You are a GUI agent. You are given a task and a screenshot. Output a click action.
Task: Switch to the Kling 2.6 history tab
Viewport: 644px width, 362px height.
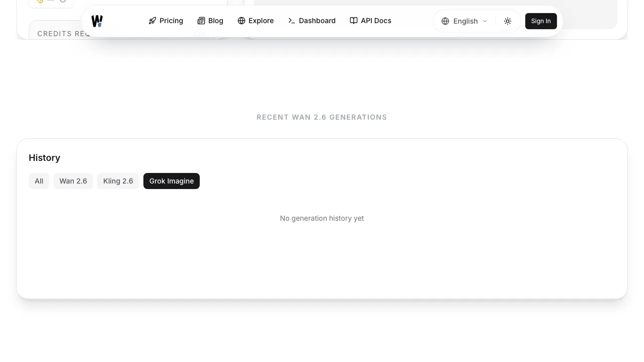[118, 181]
